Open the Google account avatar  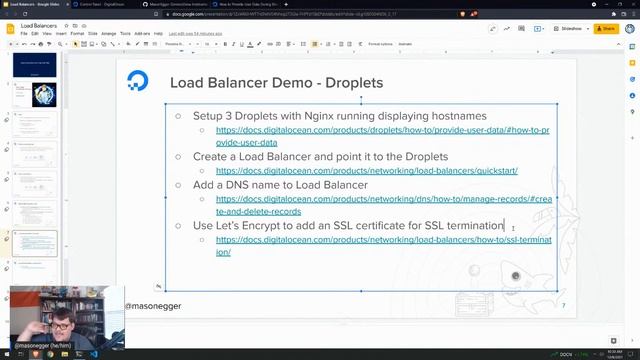(630, 29)
